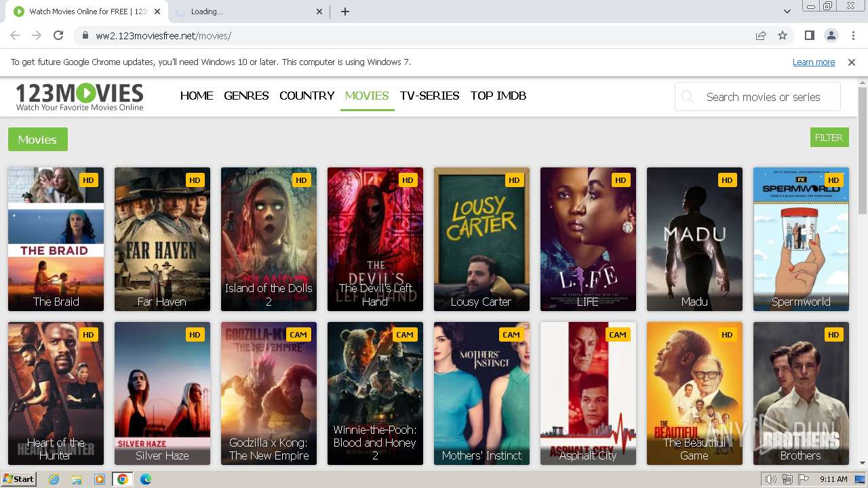The image size is (868, 488).
Task: Reload the page with the refresh icon
Action: point(58,36)
